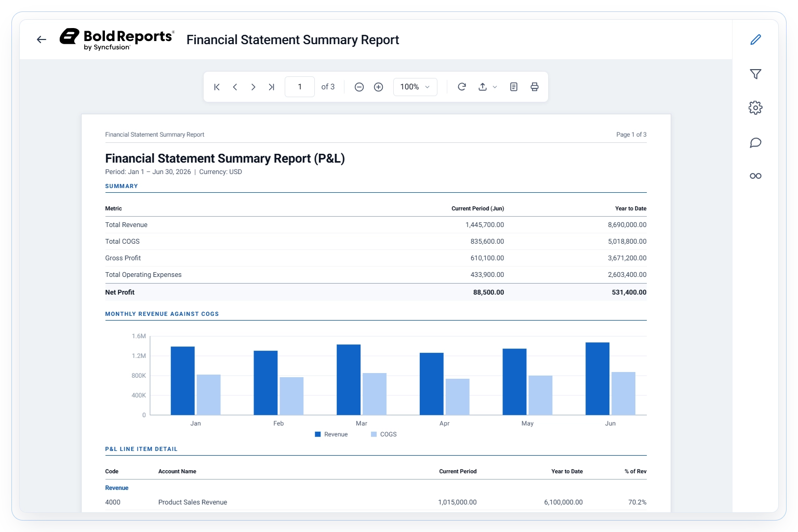The width and height of the screenshot is (798, 532).
Task: Go to next report page
Action: click(253, 87)
